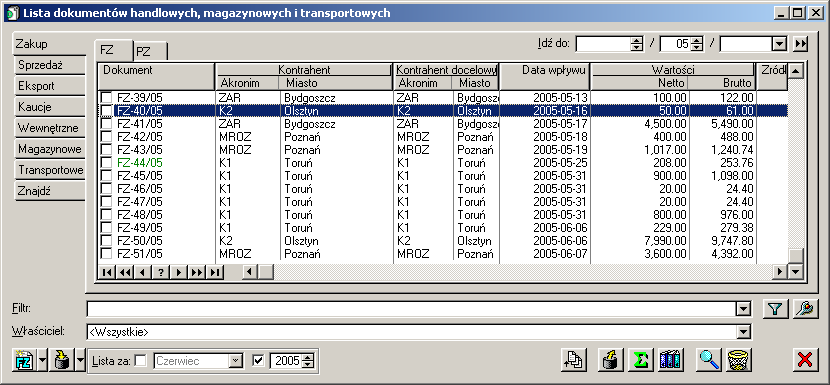Image resolution: width=830 pixels, height=385 pixels.
Task: Check the box for FZ-41/05
Action: [x=107, y=123]
